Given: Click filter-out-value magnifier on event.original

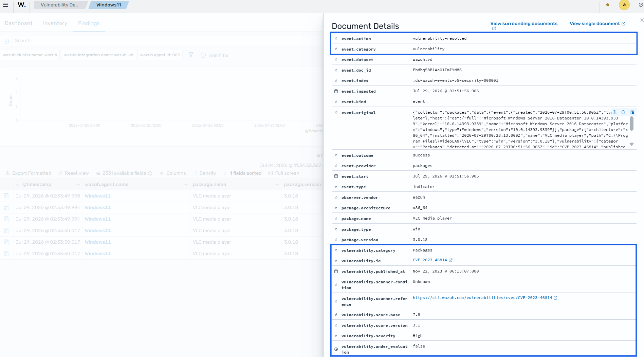Looking at the screenshot, I should [x=624, y=112].
